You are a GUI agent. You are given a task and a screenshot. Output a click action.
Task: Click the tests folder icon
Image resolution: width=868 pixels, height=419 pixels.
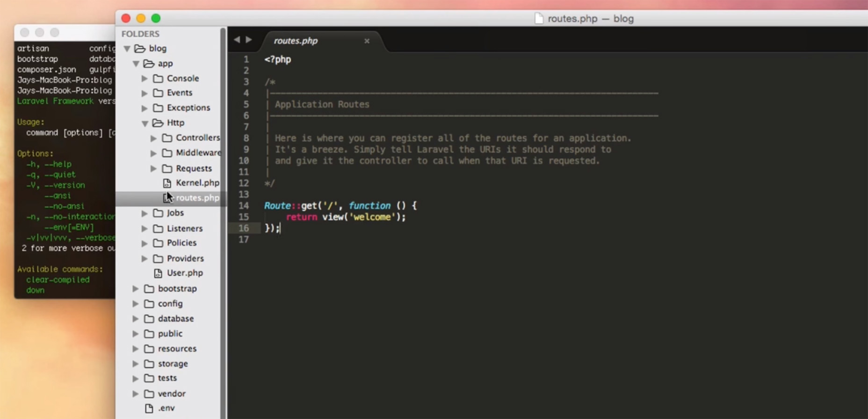149,378
